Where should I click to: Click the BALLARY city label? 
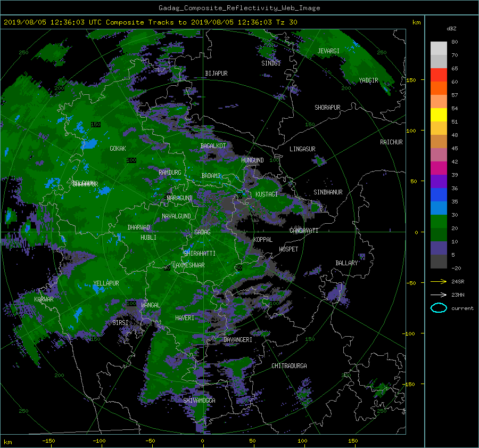pos(346,263)
